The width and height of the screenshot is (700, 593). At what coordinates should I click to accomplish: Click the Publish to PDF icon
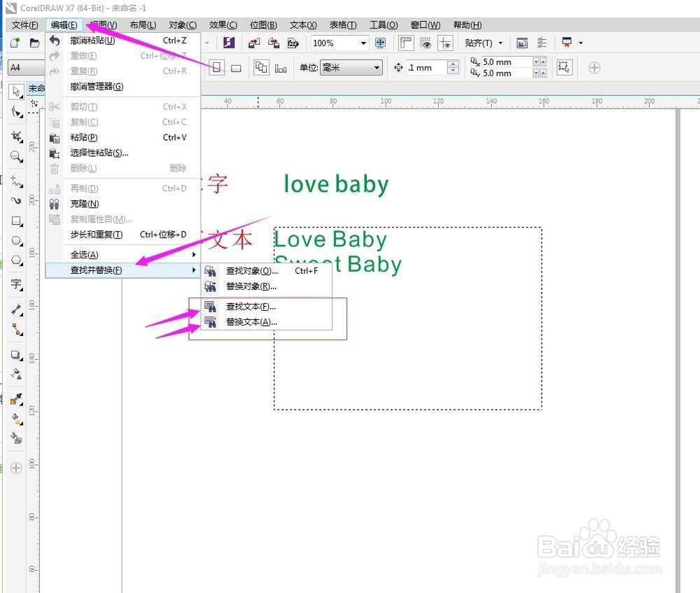(293, 43)
